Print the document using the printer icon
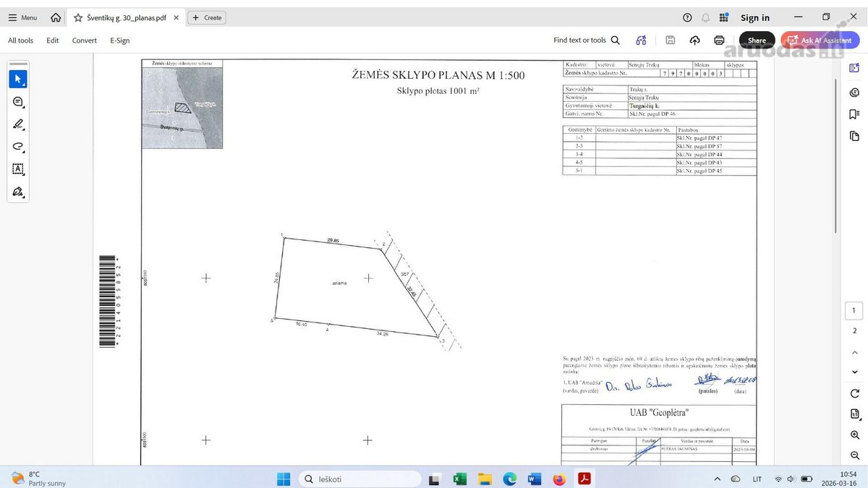 [719, 40]
